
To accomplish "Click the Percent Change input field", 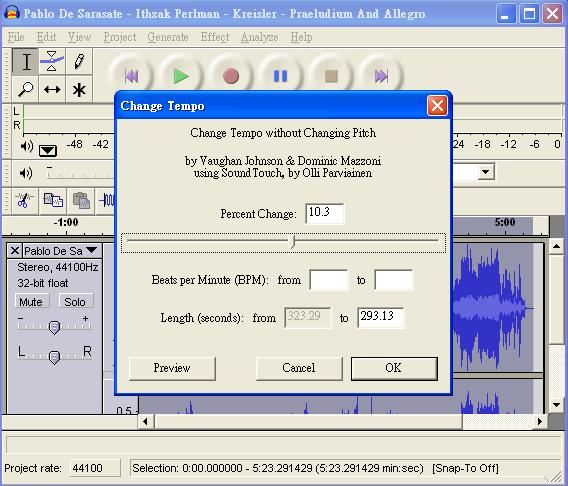I will point(325,214).
